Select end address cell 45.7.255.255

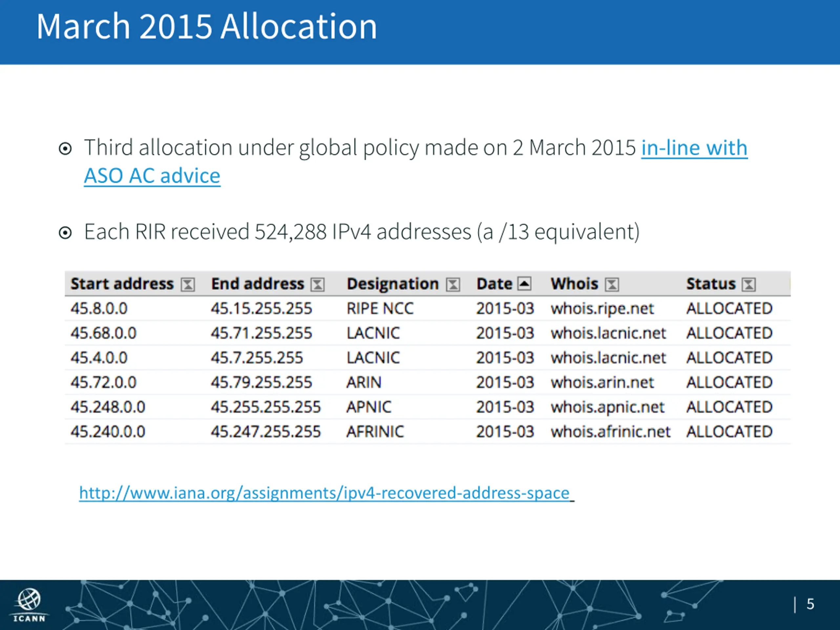click(257, 358)
